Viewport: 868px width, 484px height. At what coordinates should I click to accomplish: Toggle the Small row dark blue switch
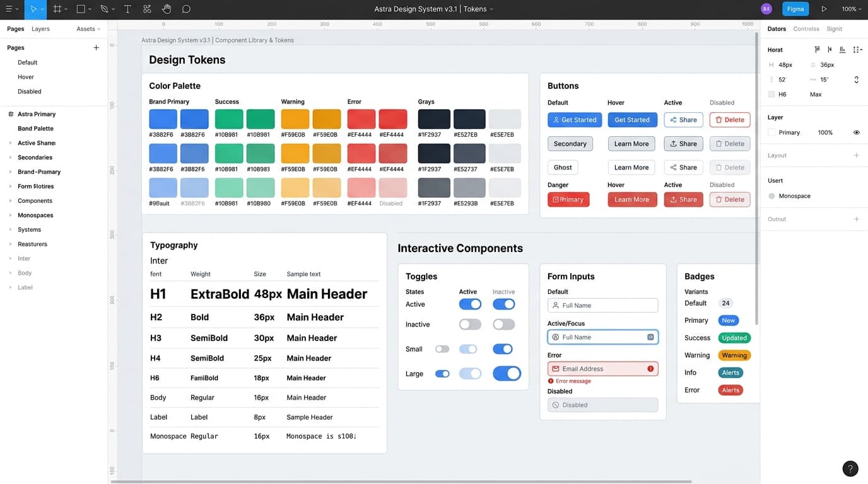point(503,349)
